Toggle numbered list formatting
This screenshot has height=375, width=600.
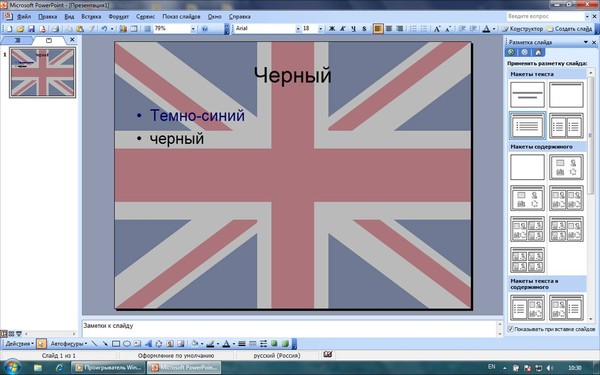click(x=413, y=29)
